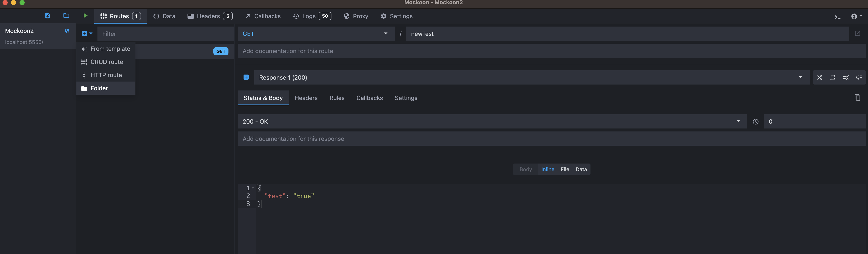Screen dimensions: 868x254
Task: Open route in browser icon
Action: click(858, 33)
